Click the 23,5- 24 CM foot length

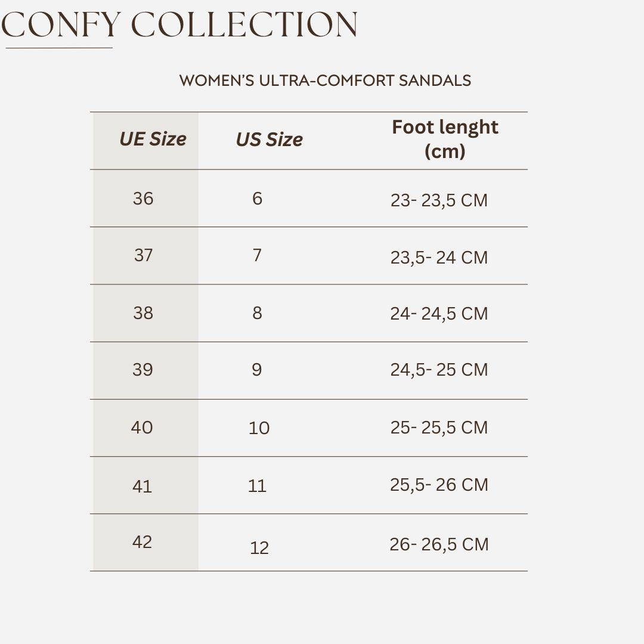pyautogui.click(x=439, y=258)
